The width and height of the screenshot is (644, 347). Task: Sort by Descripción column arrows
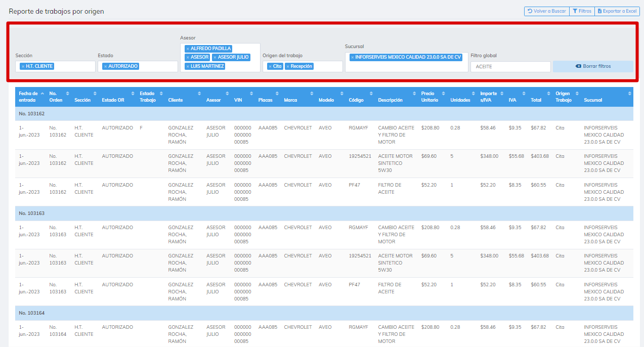pyautogui.click(x=415, y=94)
